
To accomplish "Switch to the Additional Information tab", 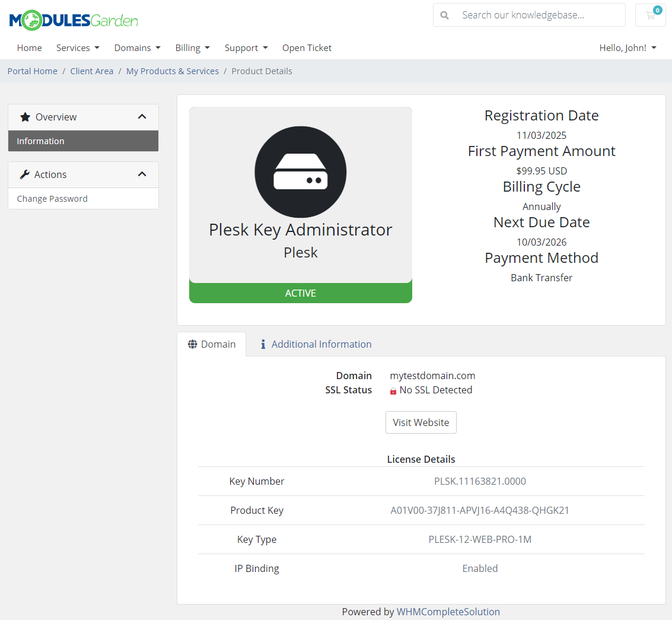I will [x=321, y=344].
